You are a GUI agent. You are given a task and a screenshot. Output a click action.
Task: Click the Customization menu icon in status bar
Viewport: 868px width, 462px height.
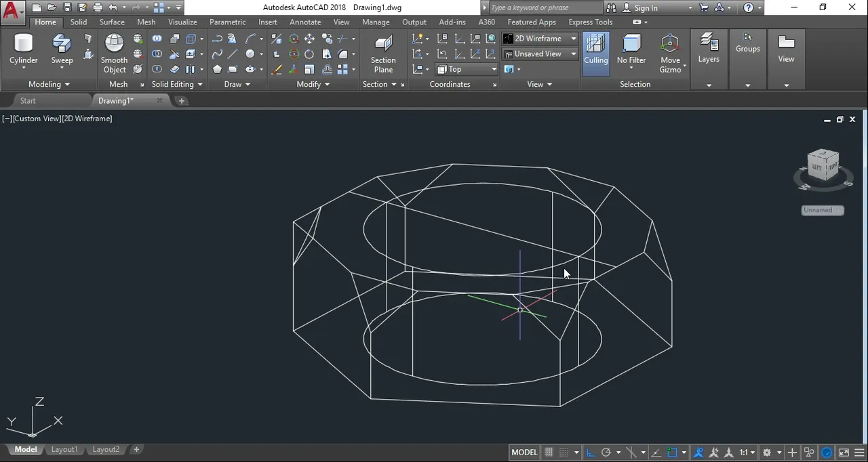point(859,453)
